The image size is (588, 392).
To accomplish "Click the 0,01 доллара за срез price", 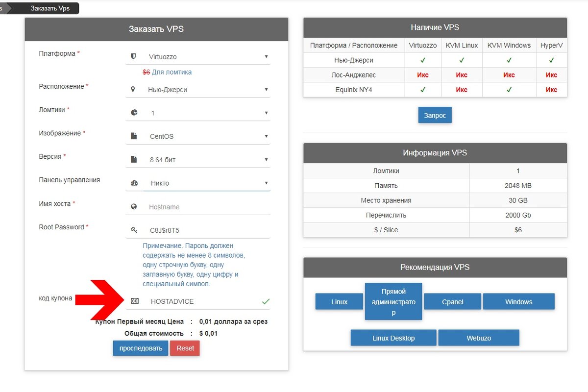I will 233,321.
